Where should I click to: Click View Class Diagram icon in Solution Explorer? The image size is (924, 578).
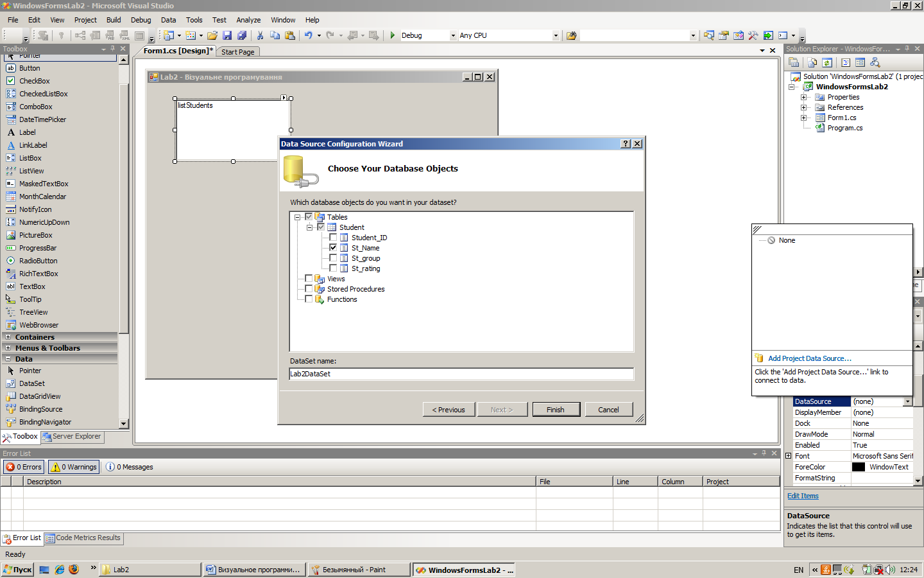tap(875, 62)
